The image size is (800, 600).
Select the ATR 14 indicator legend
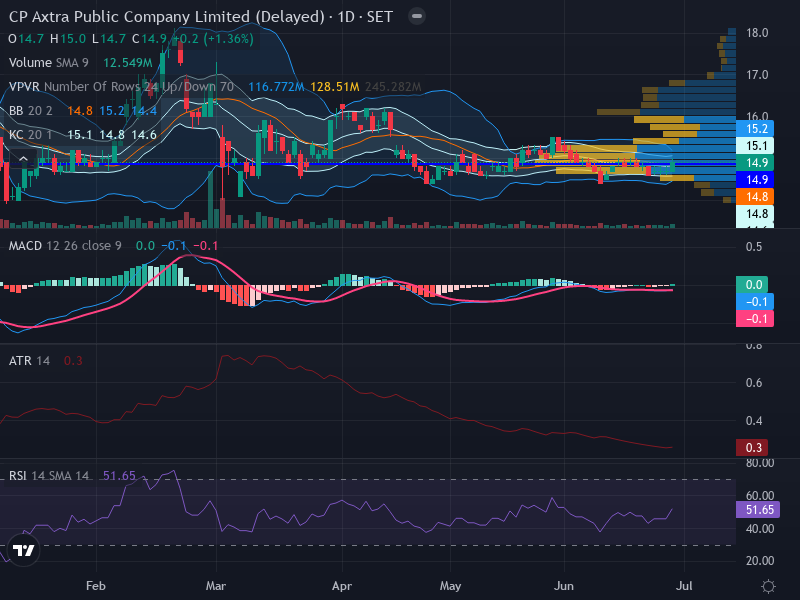coord(29,361)
